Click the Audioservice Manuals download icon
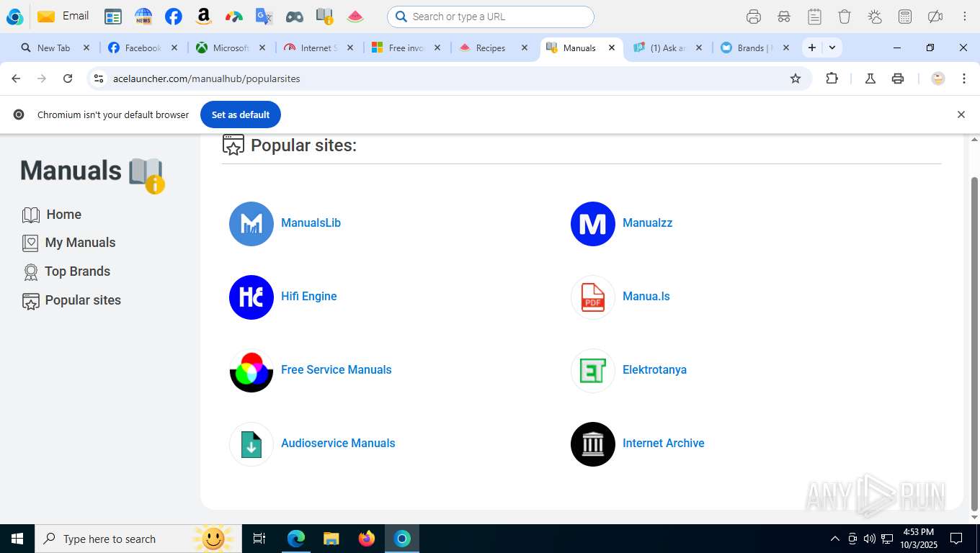Viewport: 980px width, 553px height. point(251,444)
